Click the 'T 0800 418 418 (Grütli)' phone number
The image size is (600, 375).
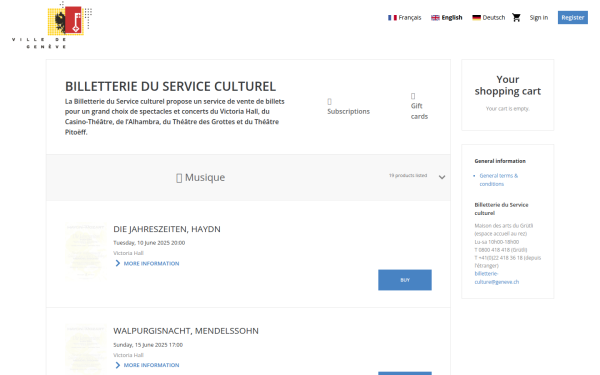click(501, 250)
